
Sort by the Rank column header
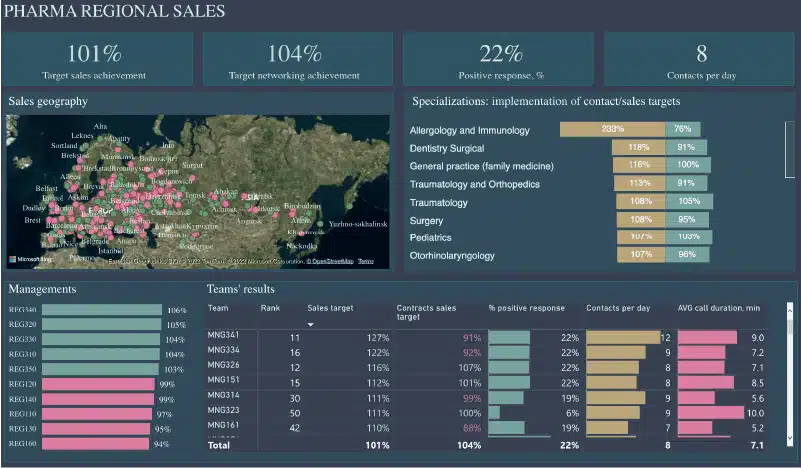point(270,308)
